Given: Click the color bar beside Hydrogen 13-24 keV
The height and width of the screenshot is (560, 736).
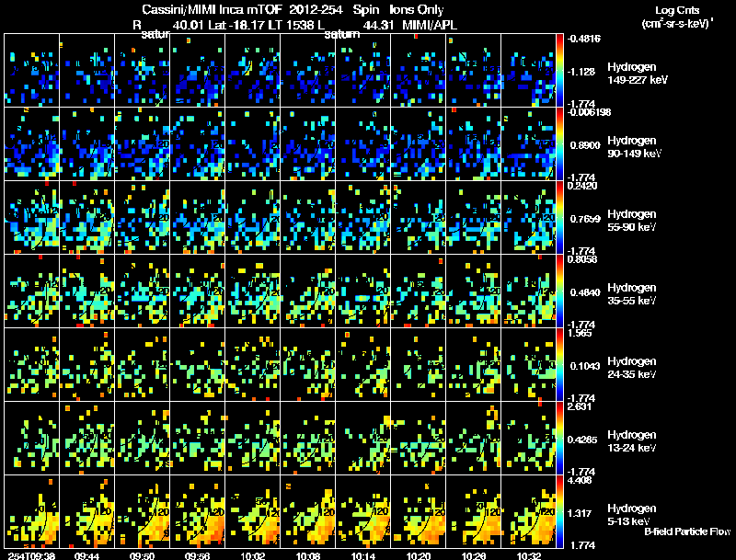Looking at the screenshot, I should (559, 438).
